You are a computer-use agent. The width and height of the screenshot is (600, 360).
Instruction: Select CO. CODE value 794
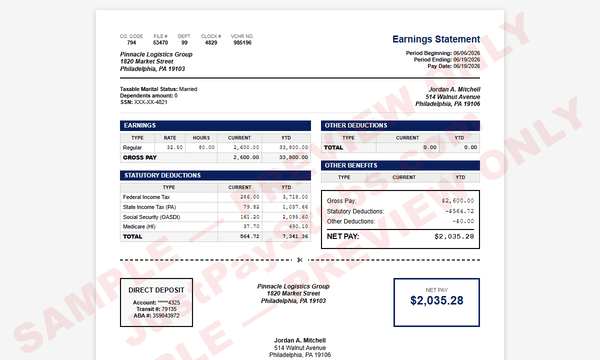(131, 42)
